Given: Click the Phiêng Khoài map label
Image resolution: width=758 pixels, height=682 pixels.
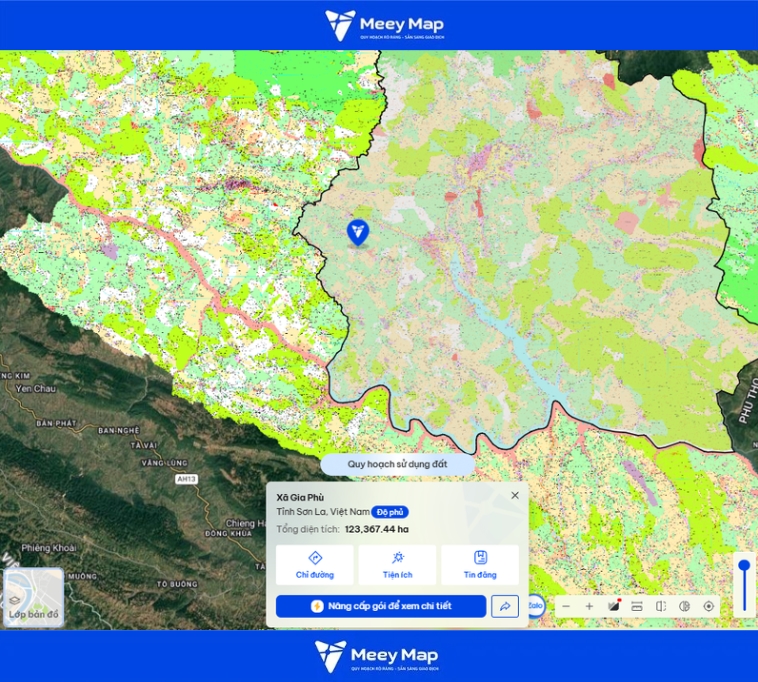Looking at the screenshot, I should point(49,548).
